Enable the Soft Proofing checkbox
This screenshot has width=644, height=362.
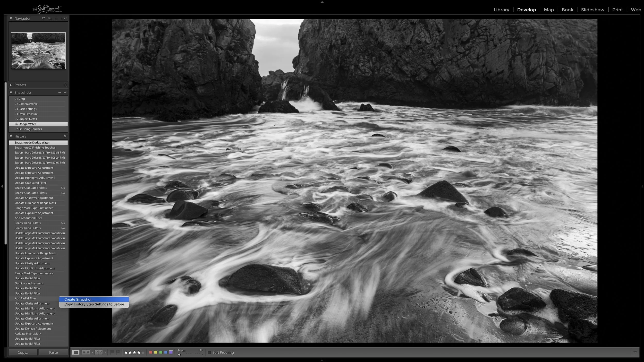point(209,352)
